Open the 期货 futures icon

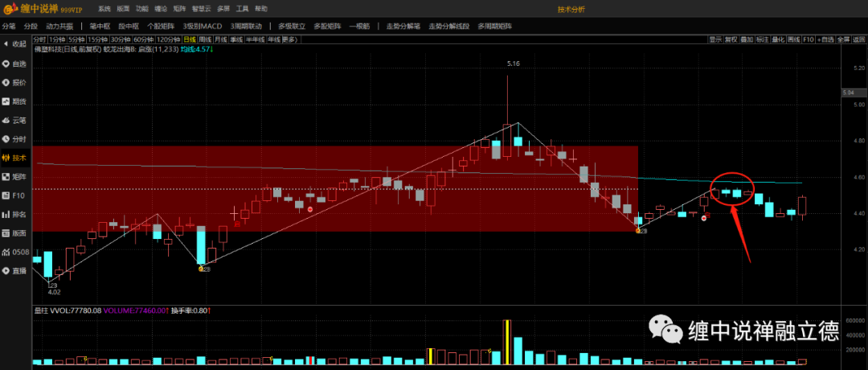[x=6, y=101]
